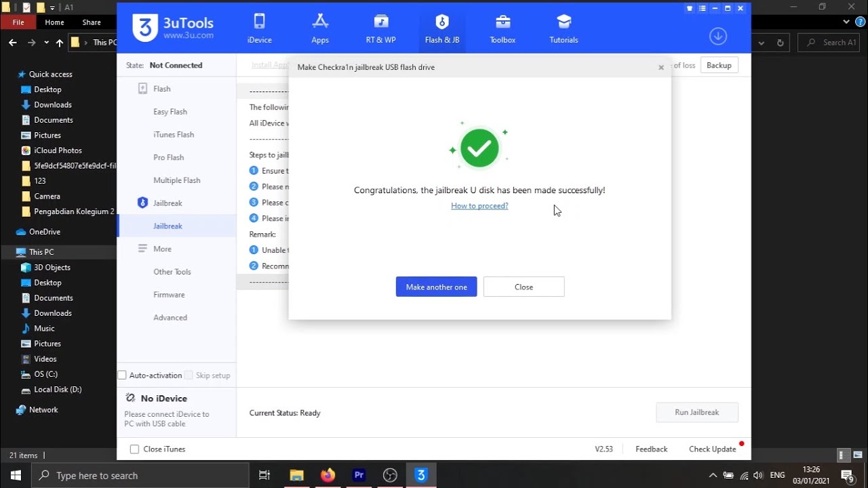
Task: Toggle the Close iTunes checkbox
Action: coord(134,449)
